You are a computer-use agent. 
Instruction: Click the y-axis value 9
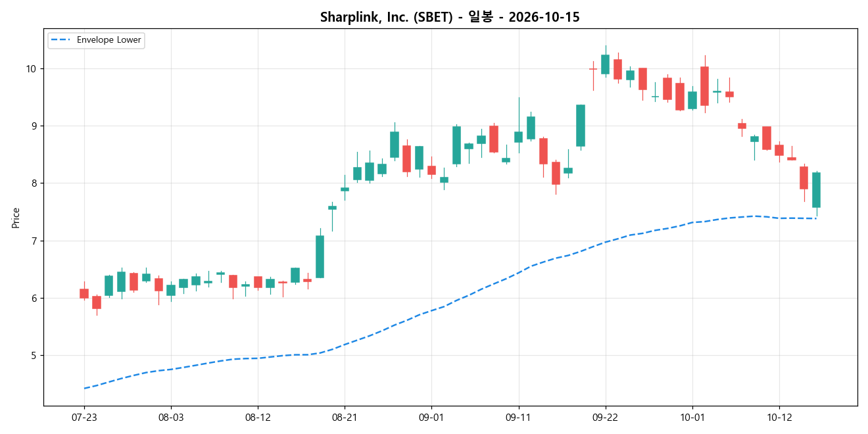34,126
